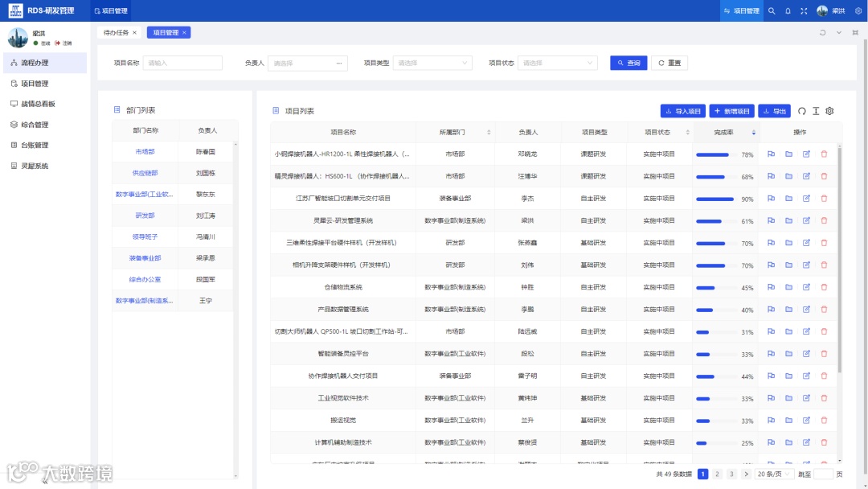Open settings gear in top header

tap(858, 10)
